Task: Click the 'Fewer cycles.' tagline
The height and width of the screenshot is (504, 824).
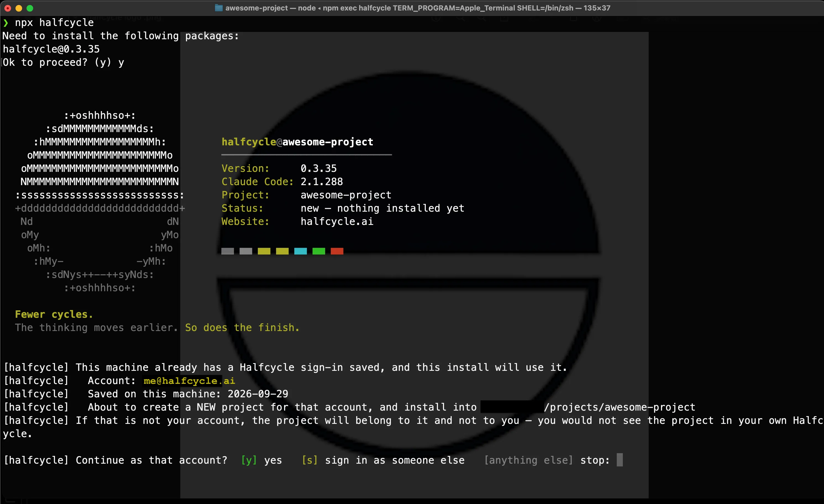Action: [54, 314]
